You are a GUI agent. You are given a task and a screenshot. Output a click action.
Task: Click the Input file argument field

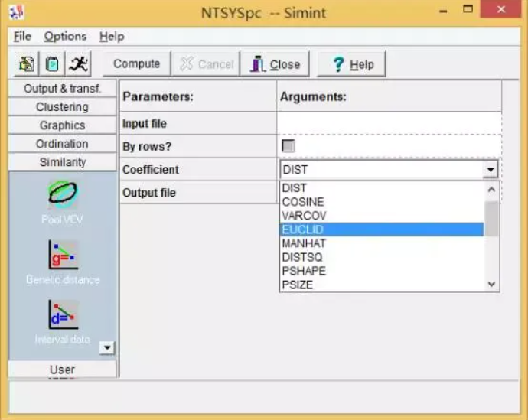click(389, 123)
